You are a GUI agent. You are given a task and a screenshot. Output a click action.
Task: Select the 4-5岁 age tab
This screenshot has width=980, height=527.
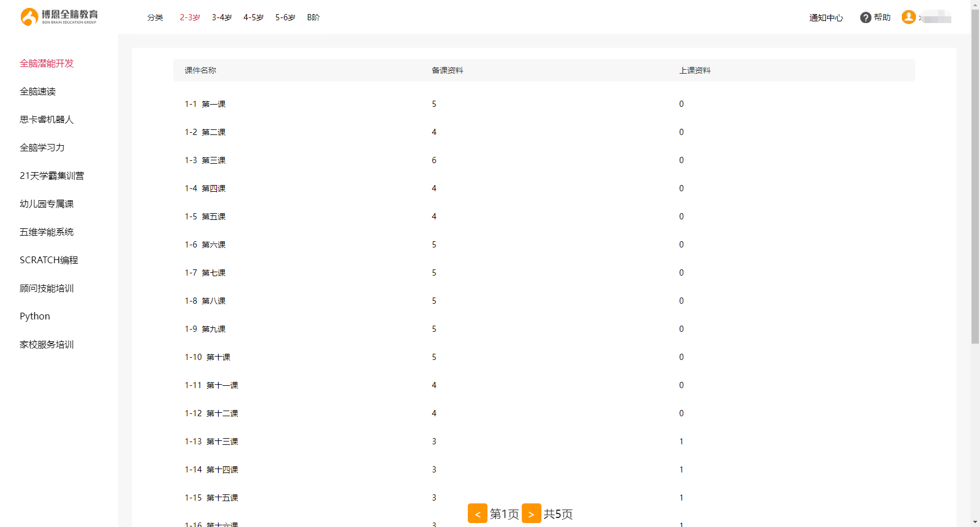pyautogui.click(x=254, y=17)
